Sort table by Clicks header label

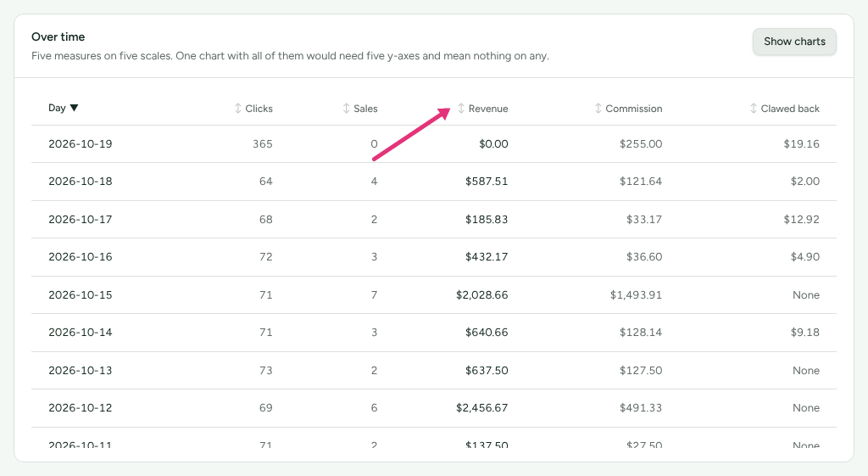[x=259, y=109]
